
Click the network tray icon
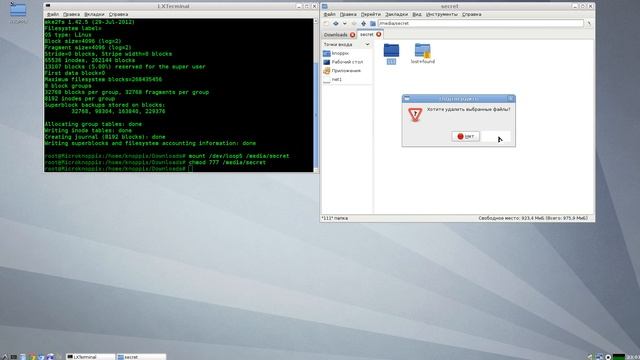pyautogui.click(x=599, y=357)
